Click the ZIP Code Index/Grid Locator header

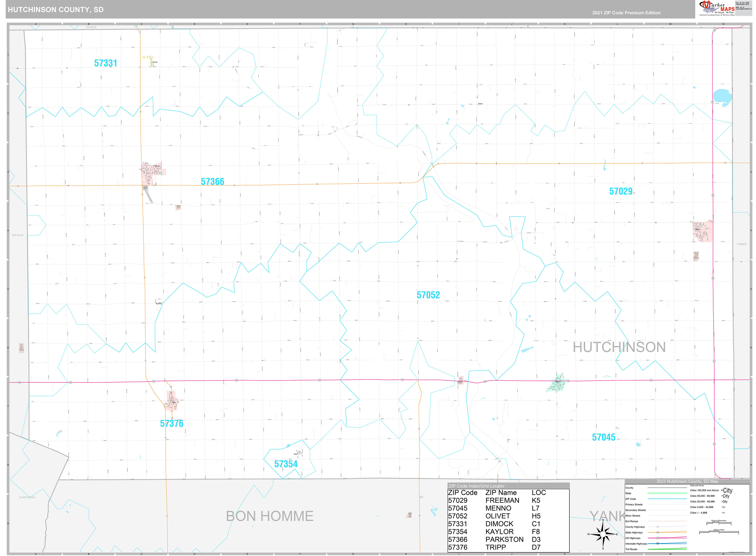[x=477, y=486]
